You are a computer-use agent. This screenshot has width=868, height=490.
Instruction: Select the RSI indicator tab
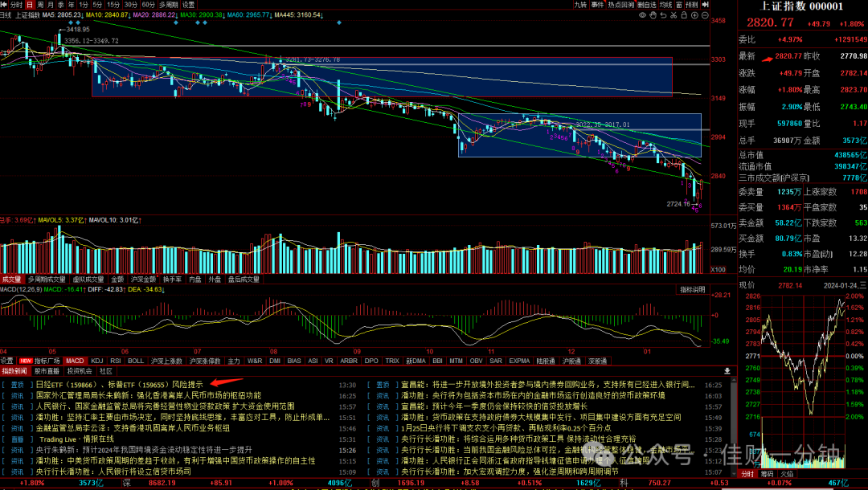pyautogui.click(x=115, y=361)
